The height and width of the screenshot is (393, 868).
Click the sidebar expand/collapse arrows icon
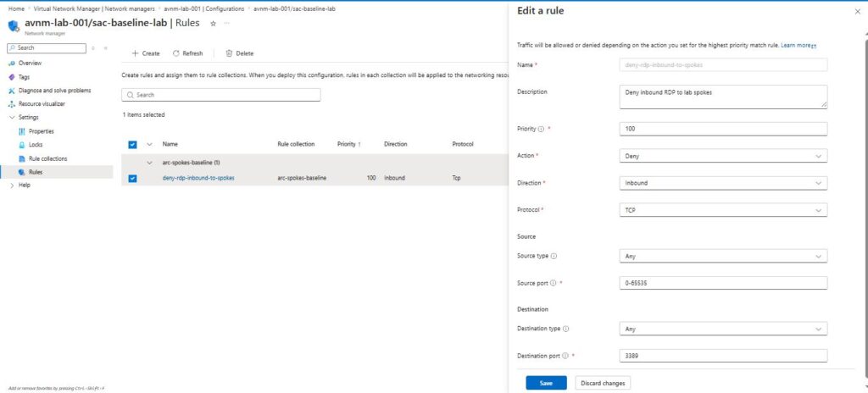click(93, 48)
